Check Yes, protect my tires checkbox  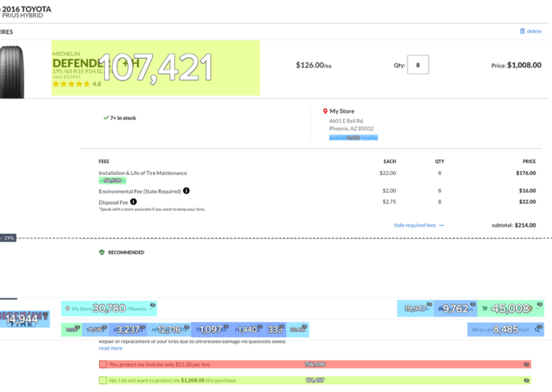click(103, 364)
